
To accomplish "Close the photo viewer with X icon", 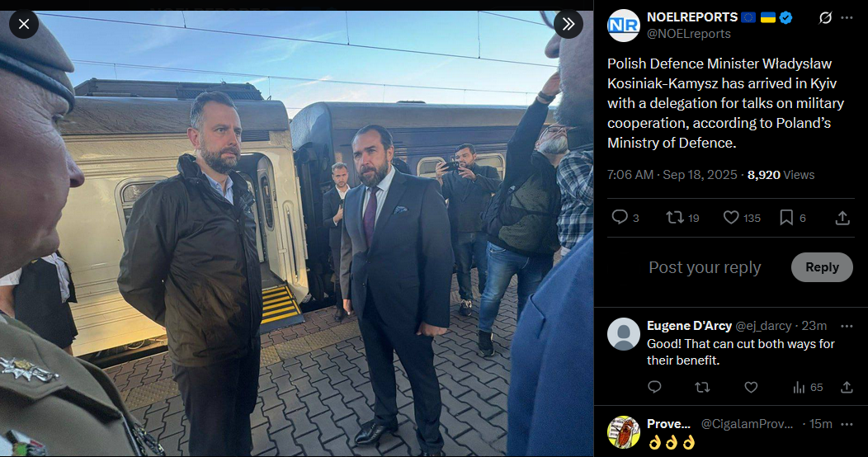I will click(24, 25).
